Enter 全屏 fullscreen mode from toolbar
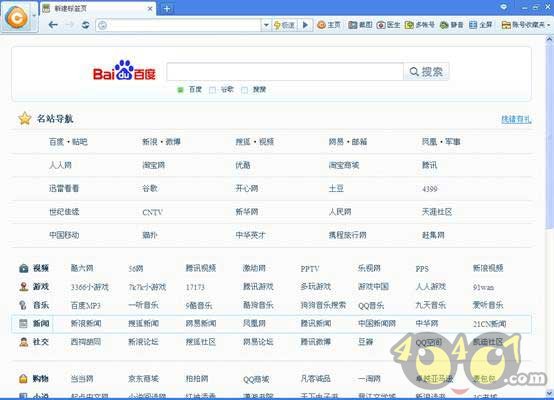The width and height of the screenshot is (554, 400). pos(473,25)
